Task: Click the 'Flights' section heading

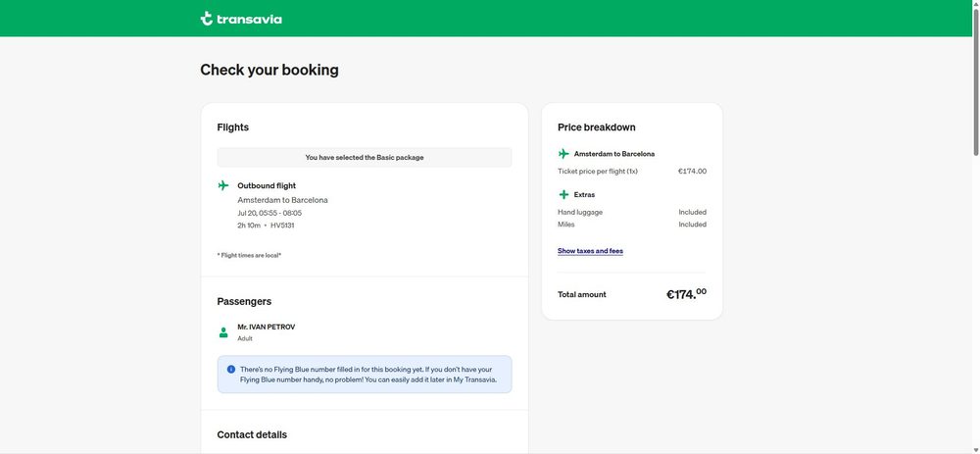Action: click(232, 126)
